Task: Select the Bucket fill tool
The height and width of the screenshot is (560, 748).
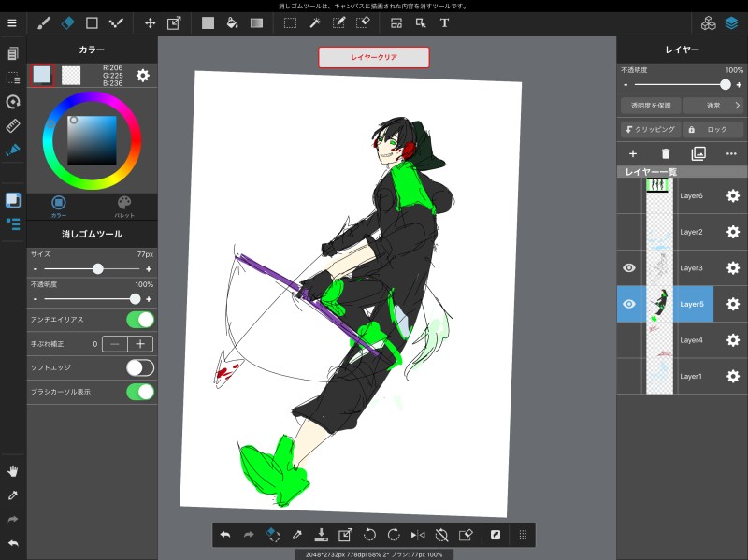Action: click(232, 22)
